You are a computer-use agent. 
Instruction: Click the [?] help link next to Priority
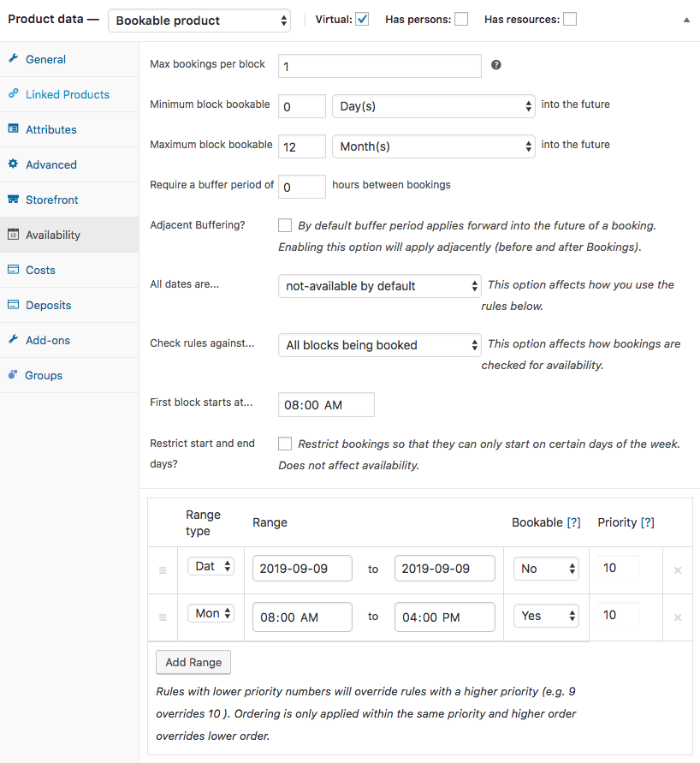(648, 522)
